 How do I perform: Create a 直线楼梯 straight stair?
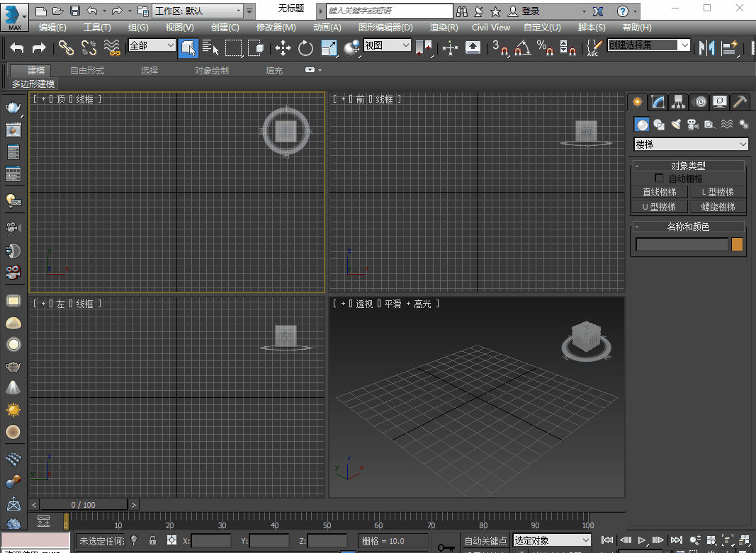[x=660, y=192]
